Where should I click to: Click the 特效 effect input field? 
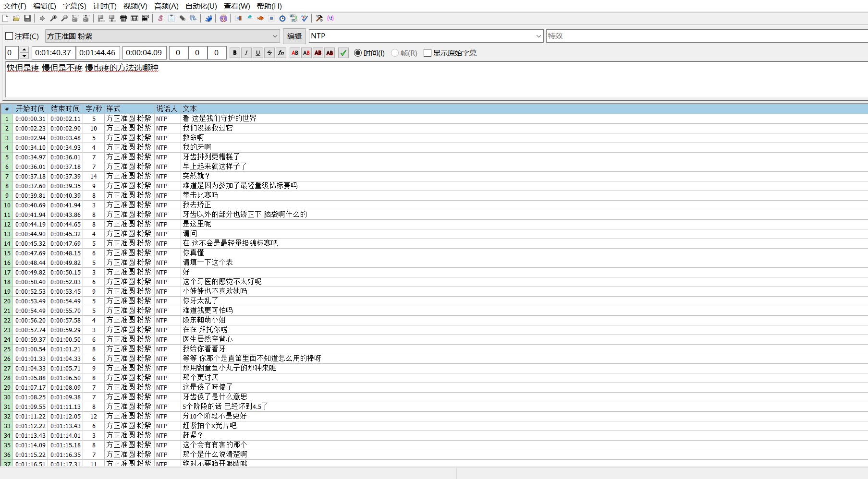click(x=707, y=36)
